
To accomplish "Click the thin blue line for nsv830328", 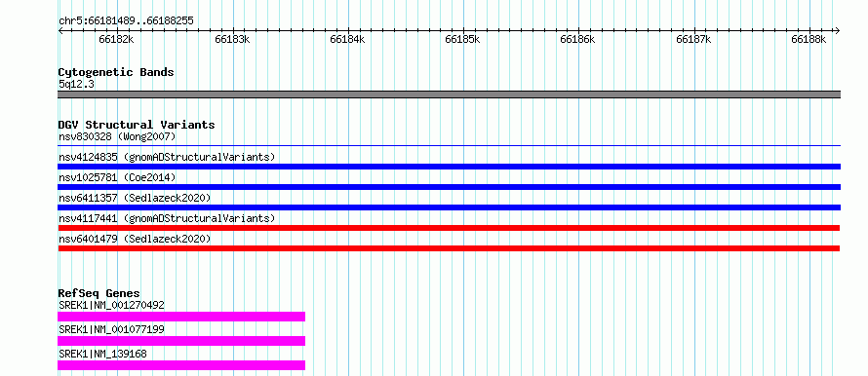I will [x=449, y=146].
